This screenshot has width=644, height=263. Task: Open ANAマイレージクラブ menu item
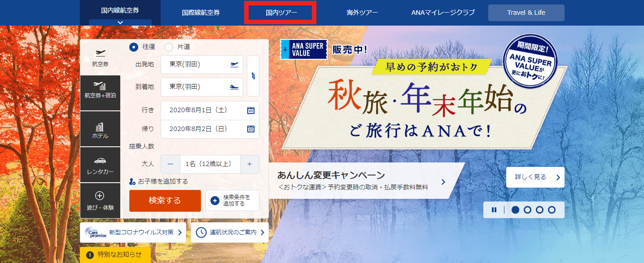443,13
